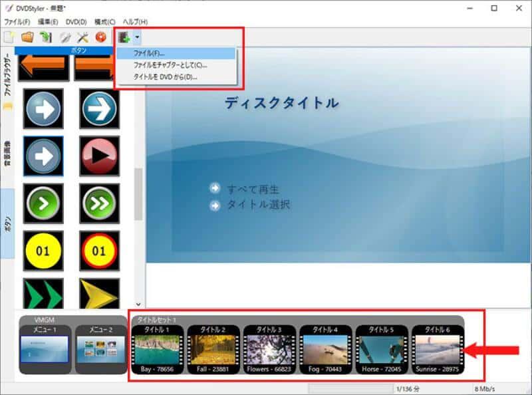Click the Add file filmstrip icon
The height and width of the screenshot is (395, 532).
pos(124,37)
